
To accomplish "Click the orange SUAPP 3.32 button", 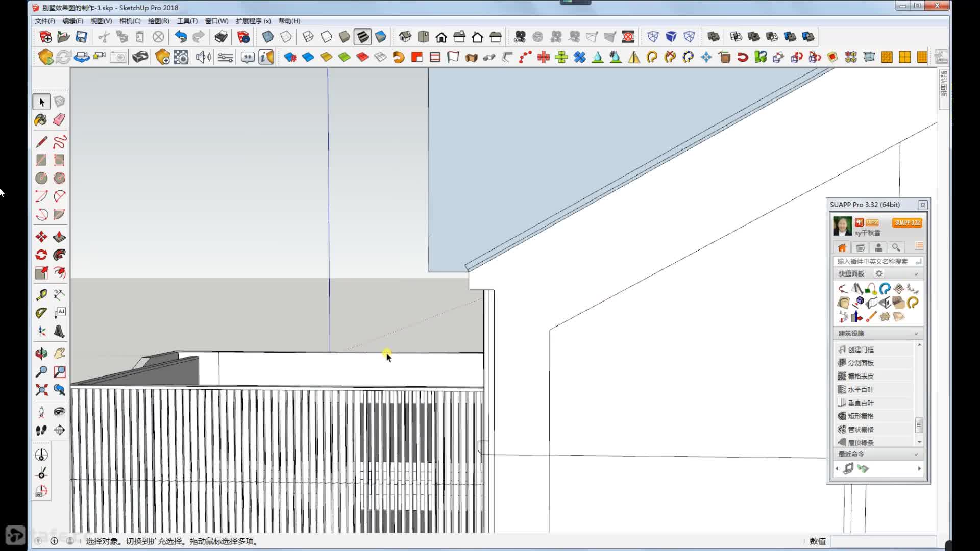I will point(907,222).
